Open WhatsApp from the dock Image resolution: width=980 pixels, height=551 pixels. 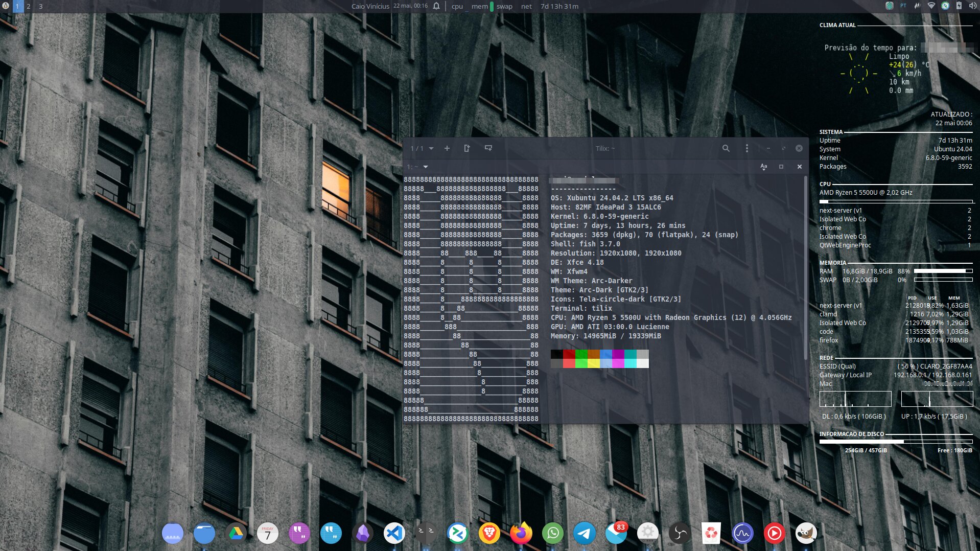(553, 534)
